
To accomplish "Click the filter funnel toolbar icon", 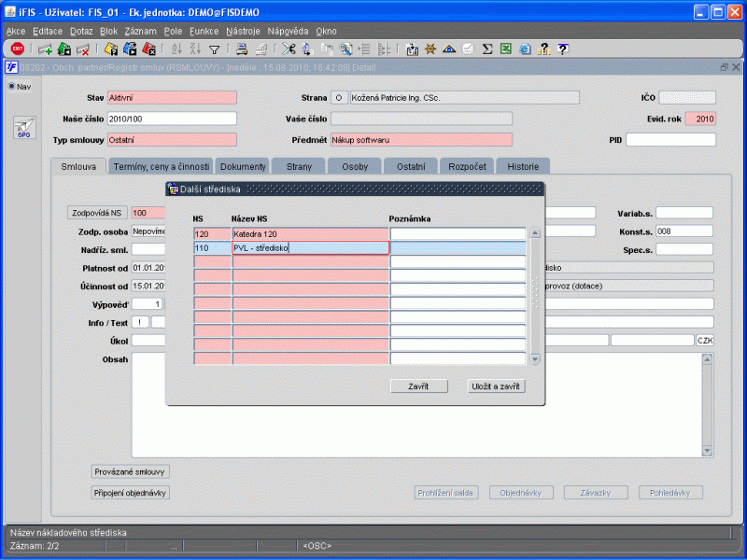I will coord(214,49).
